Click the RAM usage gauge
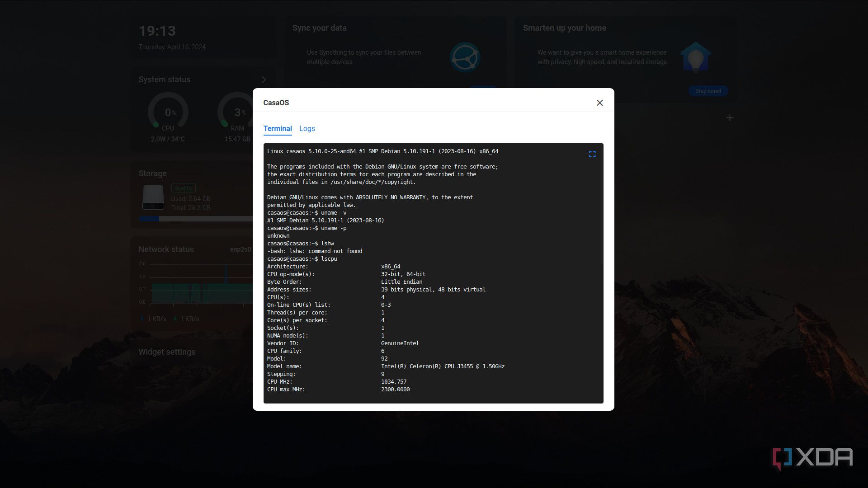 [235, 112]
